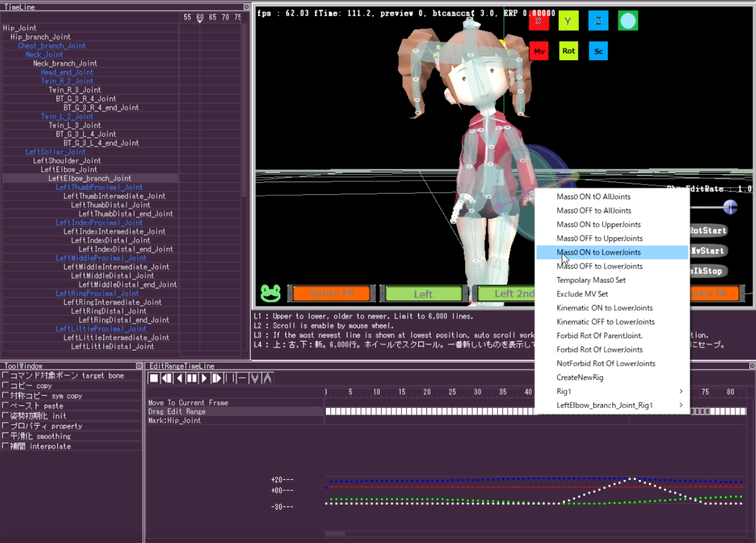Select the Rot rotation mode icon

568,51
